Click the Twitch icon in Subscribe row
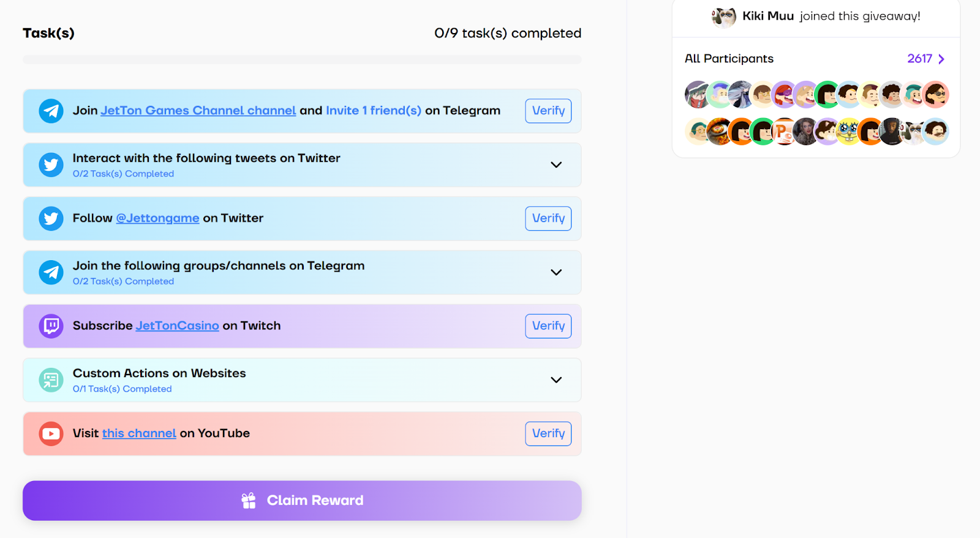The width and height of the screenshot is (980, 538). click(x=51, y=326)
